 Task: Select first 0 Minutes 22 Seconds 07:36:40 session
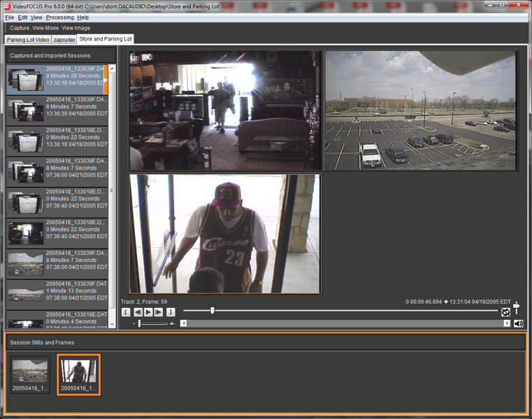(x=57, y=203)
